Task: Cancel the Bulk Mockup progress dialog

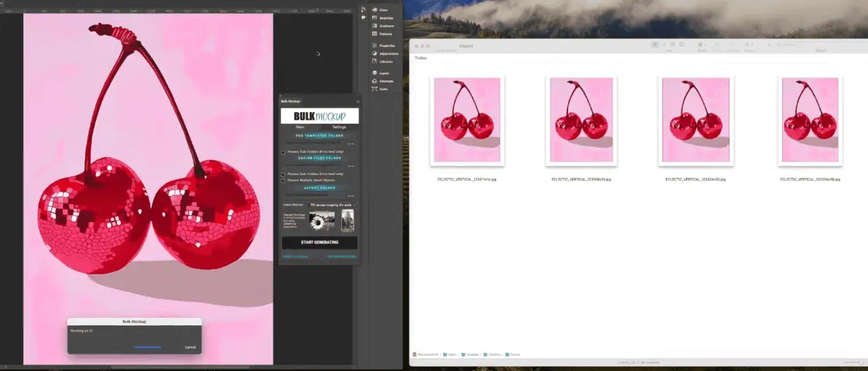Action: pyautogui.click(x=190, y=347)
